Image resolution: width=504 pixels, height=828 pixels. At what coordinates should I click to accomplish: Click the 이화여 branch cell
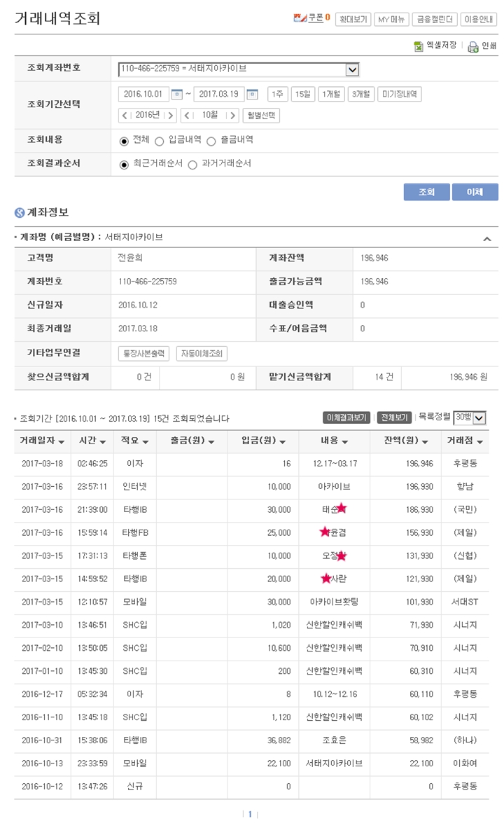coord(465,764)
